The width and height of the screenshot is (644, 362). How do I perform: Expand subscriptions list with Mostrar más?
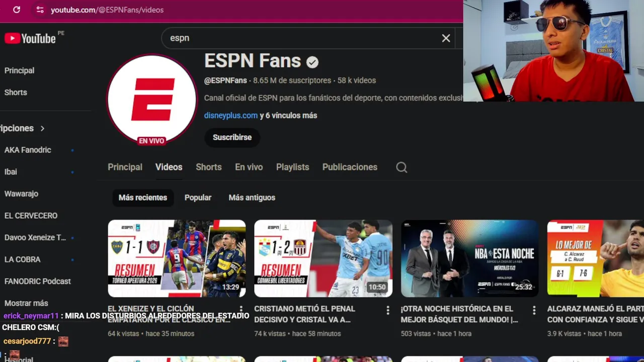pyautogui.click(x=26, y=303)
